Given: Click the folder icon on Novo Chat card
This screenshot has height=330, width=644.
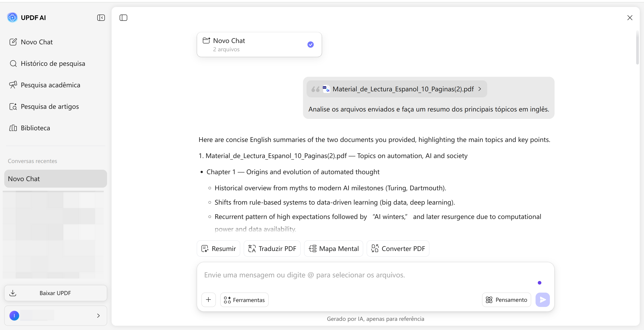Looking at the screenshot, I should pos(206,41).
